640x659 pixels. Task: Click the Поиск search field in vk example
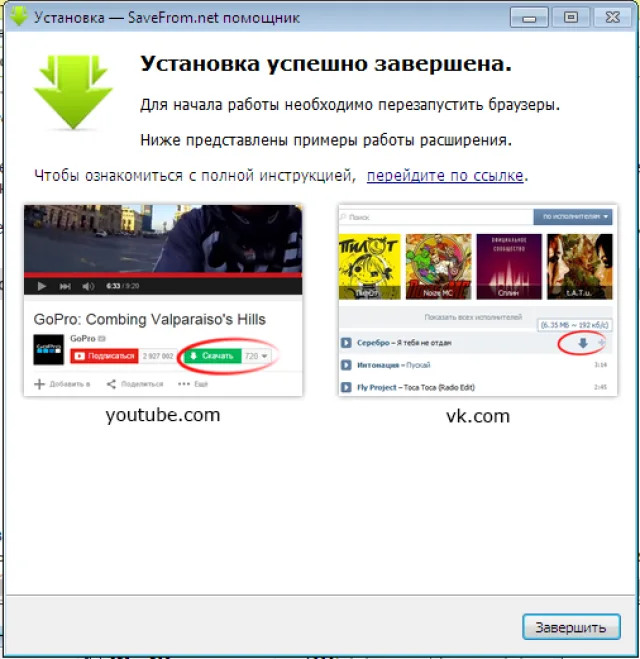(x=436, y=217)
